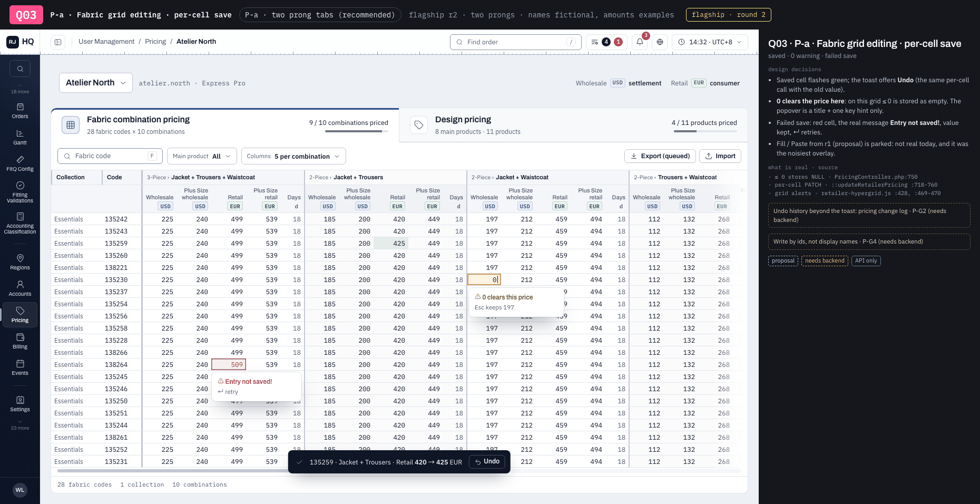Open Billing in the sidebar
The width and height of the screenshot is (980, 504).
tap(20, 341)
